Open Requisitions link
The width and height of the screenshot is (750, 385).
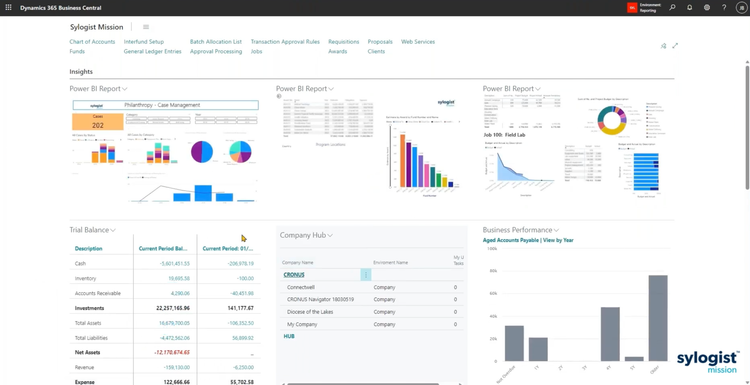(343, 42)
